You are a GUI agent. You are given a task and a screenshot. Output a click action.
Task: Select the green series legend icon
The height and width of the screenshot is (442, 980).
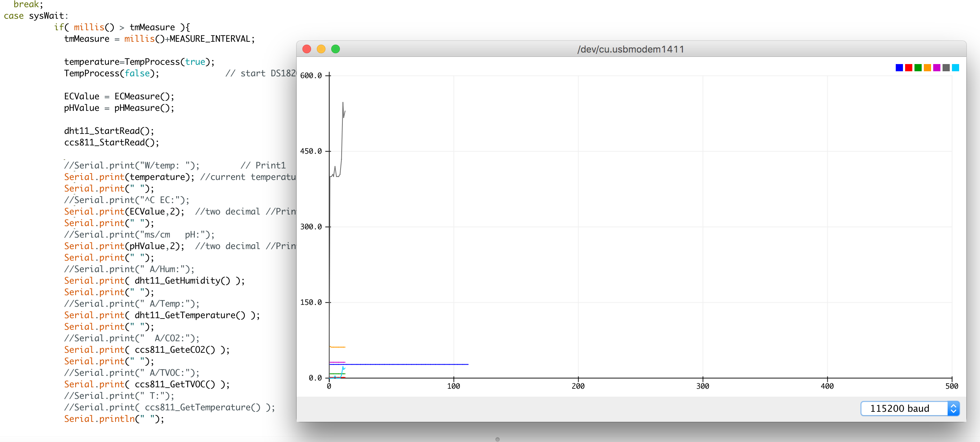click(918, 68)
